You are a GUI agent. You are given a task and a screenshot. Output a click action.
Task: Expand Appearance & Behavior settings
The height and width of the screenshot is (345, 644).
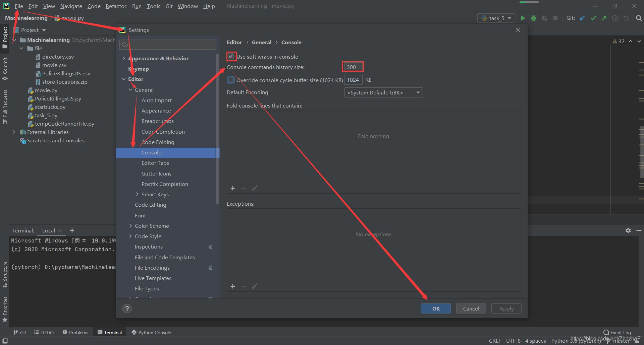pos(124,58)
